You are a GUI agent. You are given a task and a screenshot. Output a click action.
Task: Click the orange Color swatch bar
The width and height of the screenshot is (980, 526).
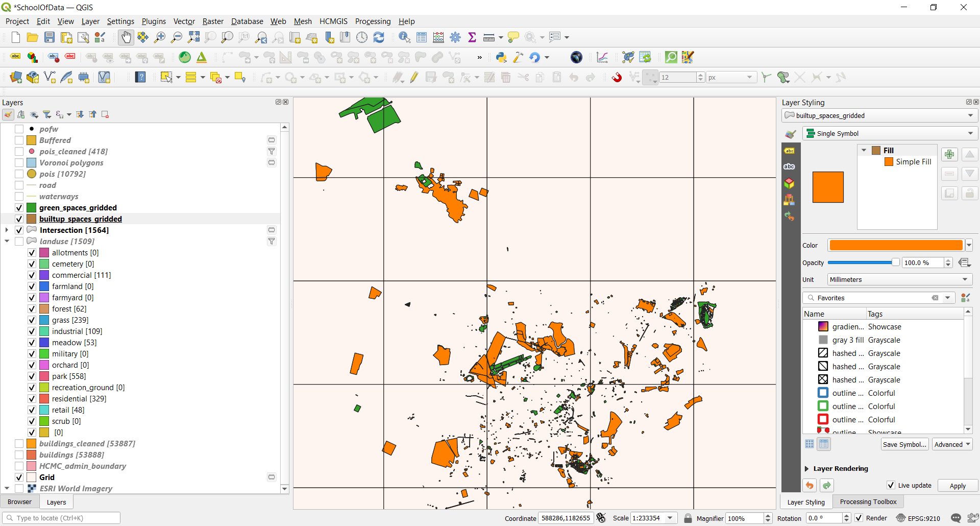click(x=896, y=246)
